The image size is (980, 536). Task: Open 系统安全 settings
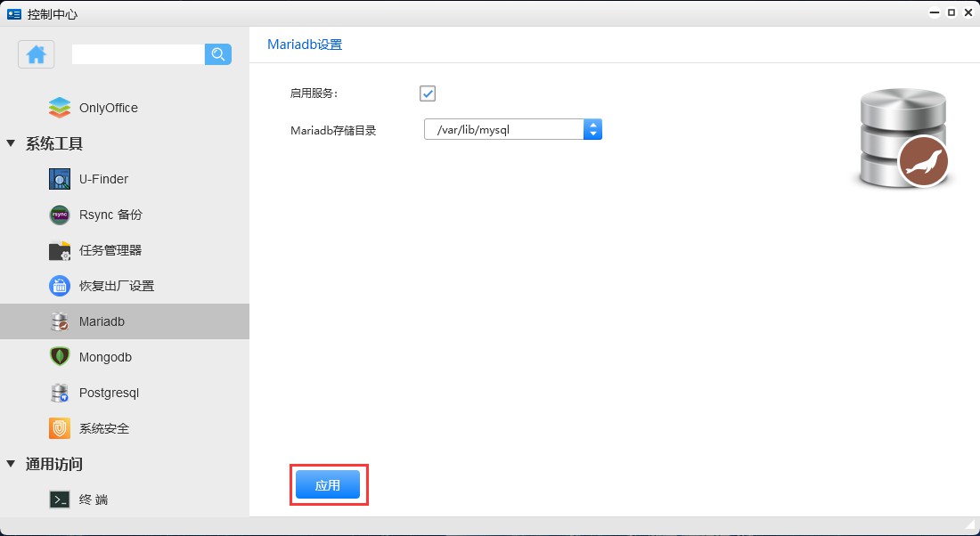click(x=103, y=428)
